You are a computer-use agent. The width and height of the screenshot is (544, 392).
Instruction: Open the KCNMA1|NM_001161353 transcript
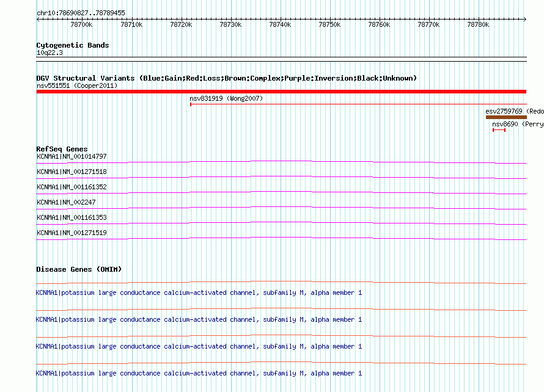pos(72,217)
